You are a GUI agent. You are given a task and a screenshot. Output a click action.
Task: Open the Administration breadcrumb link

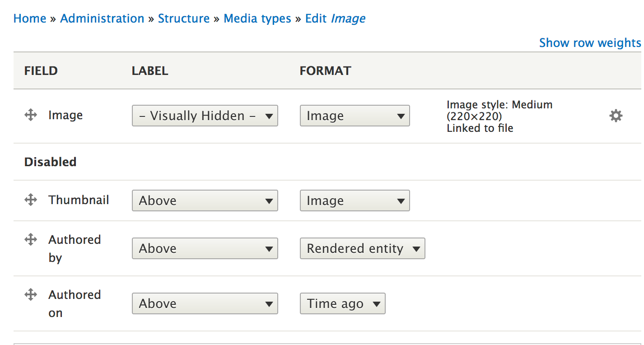[102, 19]
